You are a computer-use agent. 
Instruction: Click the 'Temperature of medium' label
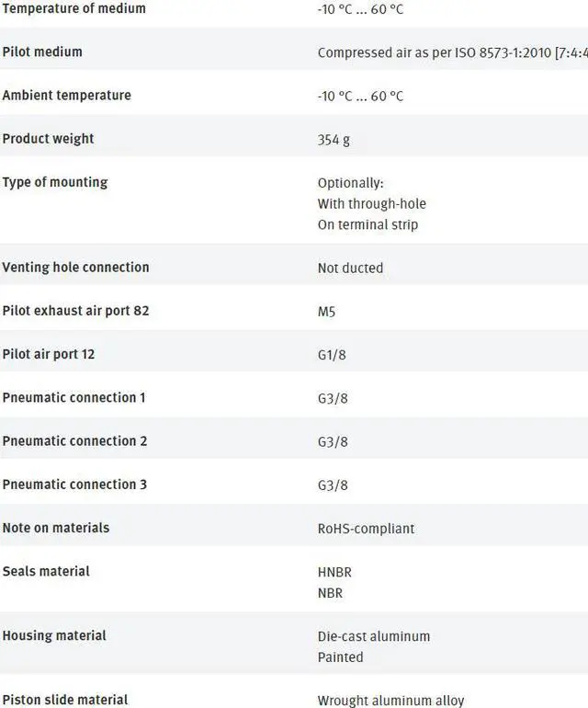[x=73, y=9]
